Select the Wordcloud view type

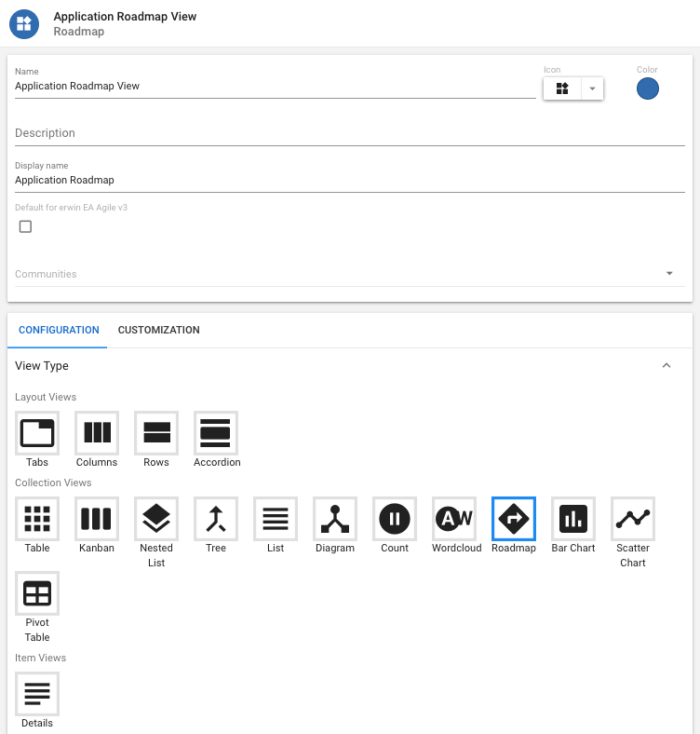click(x=454, y=519)
